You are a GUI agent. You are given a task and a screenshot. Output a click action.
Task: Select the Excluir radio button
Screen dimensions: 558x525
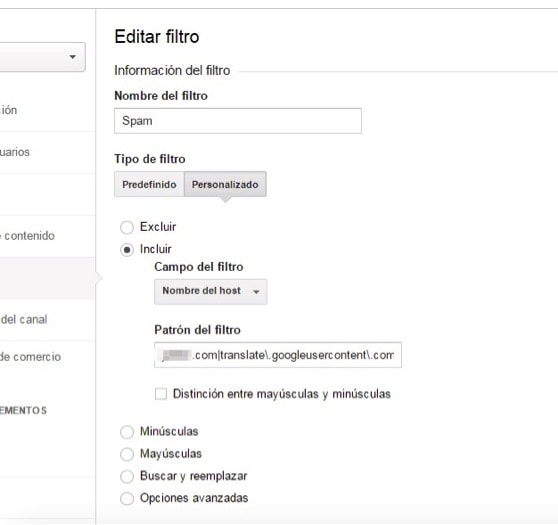pos(127,227)
